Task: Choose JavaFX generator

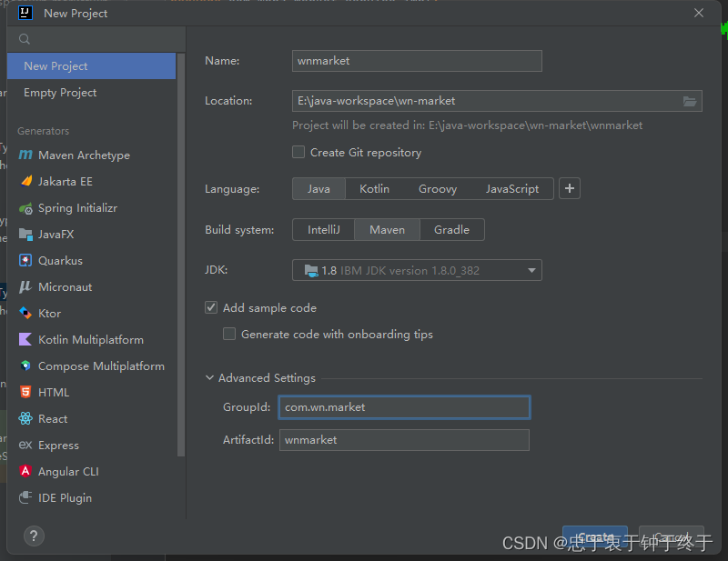Action: point(92,235)
